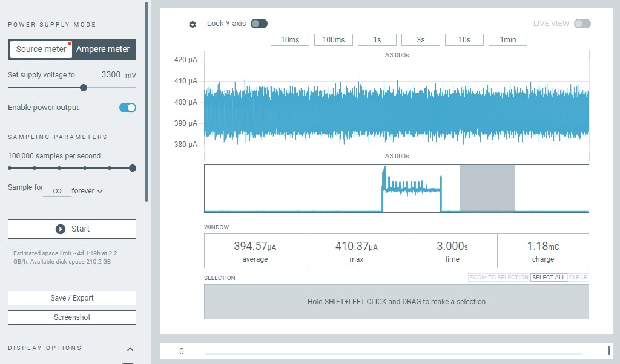The image size is (620, 364).
Task: Collapse the Display Options section
Action: pos(130,349)
